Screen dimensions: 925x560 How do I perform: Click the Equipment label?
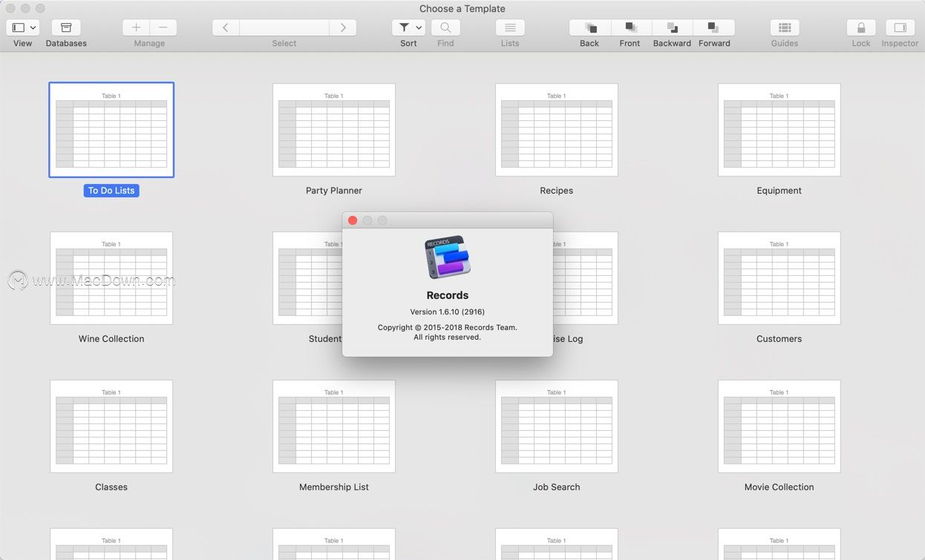tap(779, 191)
